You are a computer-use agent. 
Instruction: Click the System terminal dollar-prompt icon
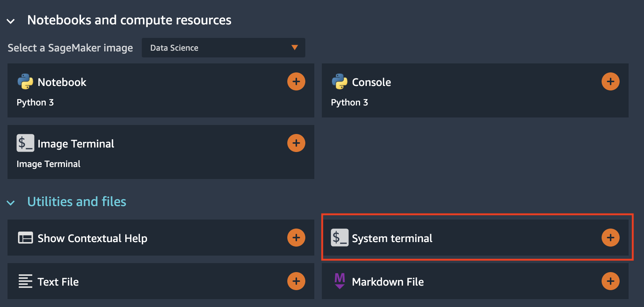(x=340, y=238)
